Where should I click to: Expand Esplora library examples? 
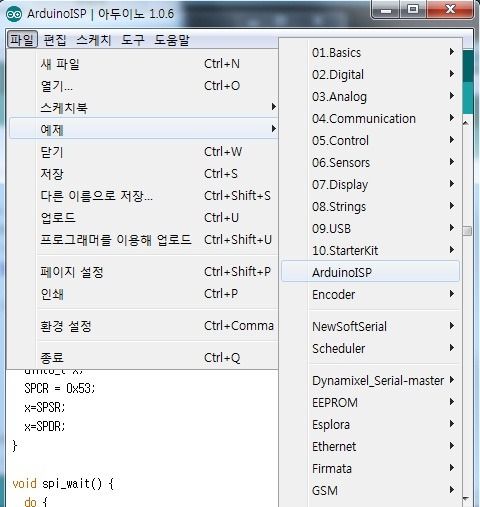click(x=370, y=424)
